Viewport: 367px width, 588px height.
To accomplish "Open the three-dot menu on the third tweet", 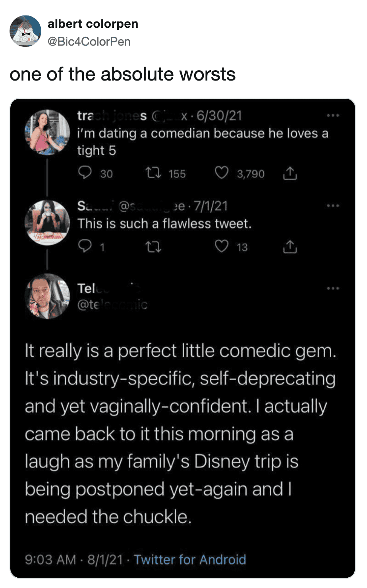I will [x=333, y=288].
